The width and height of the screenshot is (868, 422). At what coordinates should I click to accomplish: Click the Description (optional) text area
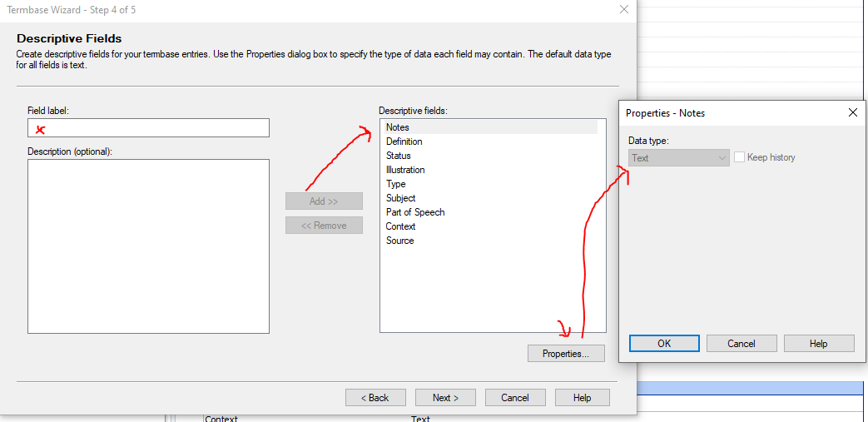(x=148, y=246)
